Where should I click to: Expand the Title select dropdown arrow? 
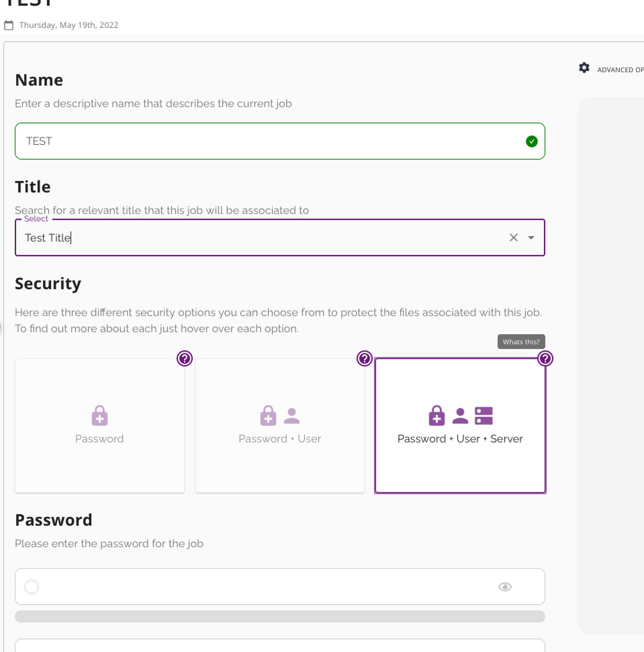click(x=531, y=238)
